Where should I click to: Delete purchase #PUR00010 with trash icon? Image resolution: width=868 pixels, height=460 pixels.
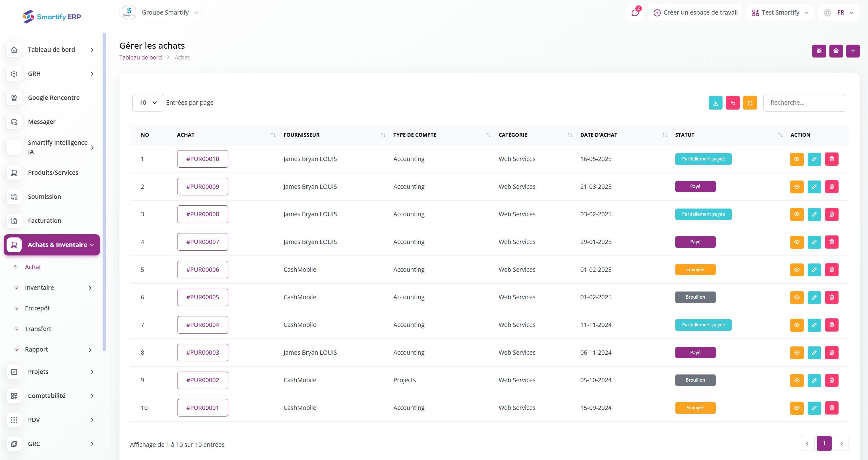(x=832, y=159)
